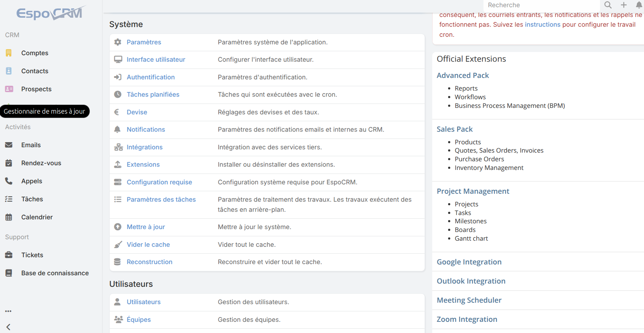Click the Calendrier calendar icon in sidebar
This screenshot has width=644, height=333.
click(9, 217)
